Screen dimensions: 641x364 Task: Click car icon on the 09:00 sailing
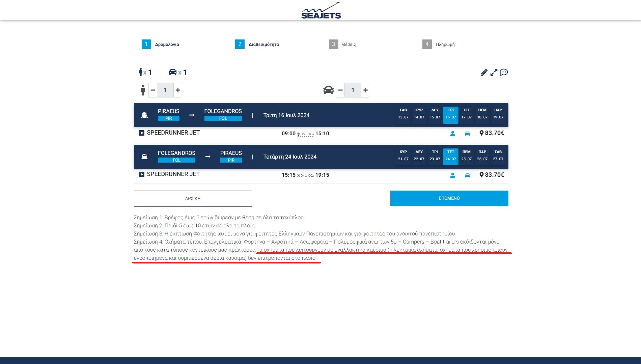[467, 134]
